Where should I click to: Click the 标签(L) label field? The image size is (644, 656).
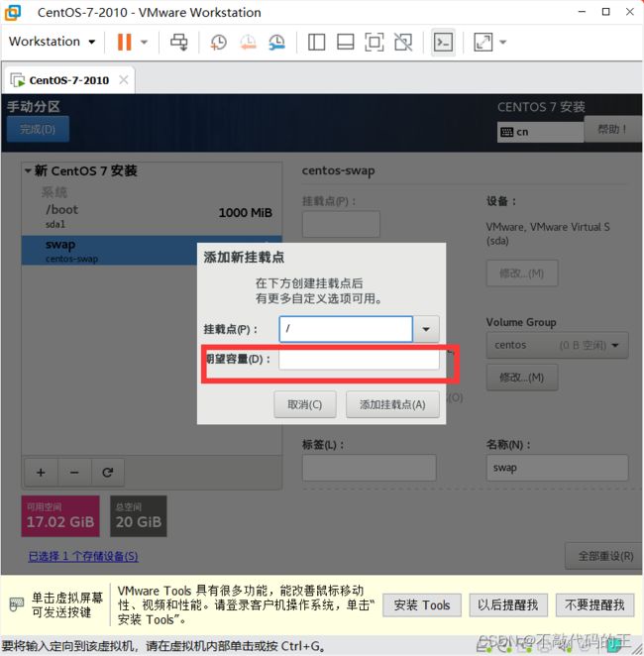(x=370, y=468)
